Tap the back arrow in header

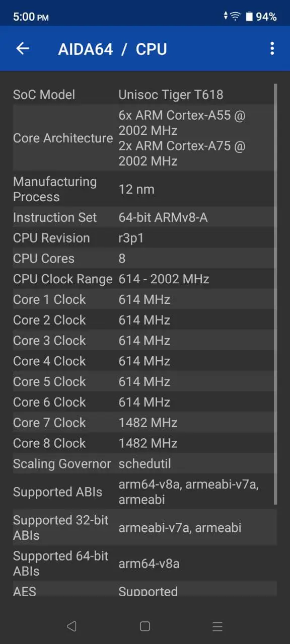pyautogui.click(x=23, y=48)
